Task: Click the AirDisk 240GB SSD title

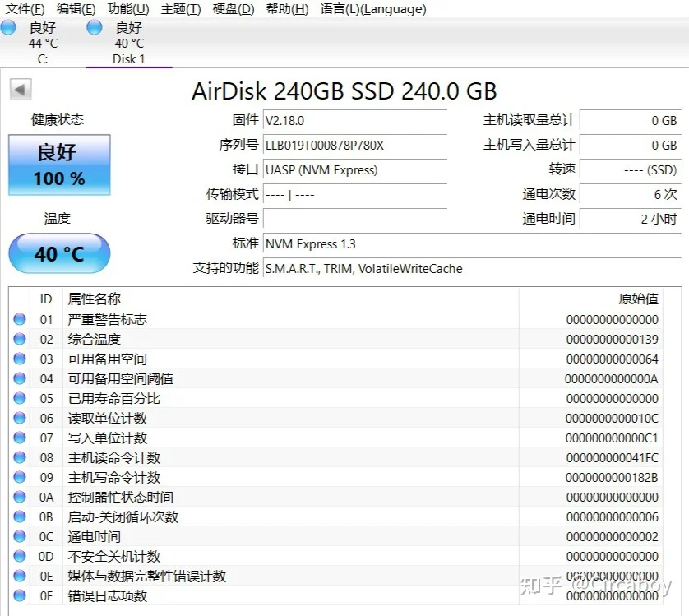Action: point(344,91)
